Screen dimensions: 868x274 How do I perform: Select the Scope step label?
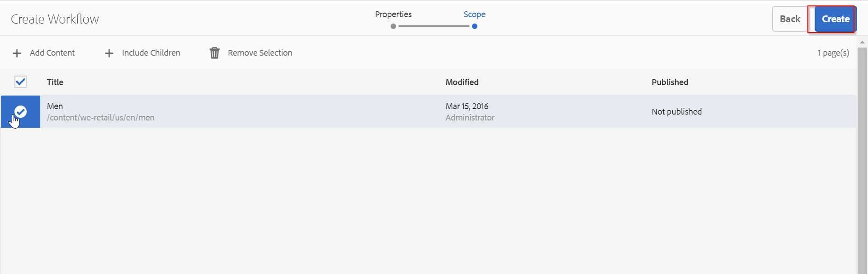coord(474,14)
